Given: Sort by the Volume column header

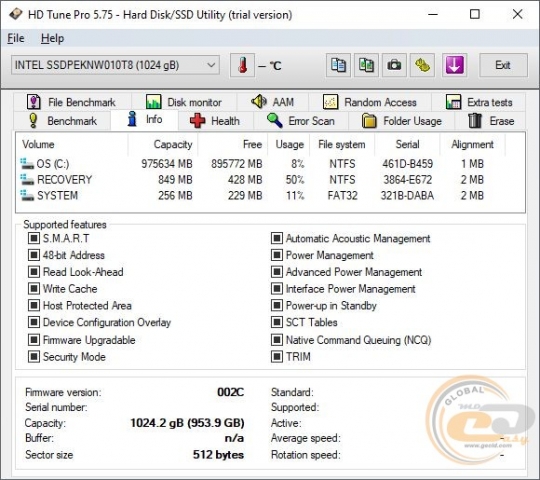Looking at the screenshot, I should [x=72, y=144].
